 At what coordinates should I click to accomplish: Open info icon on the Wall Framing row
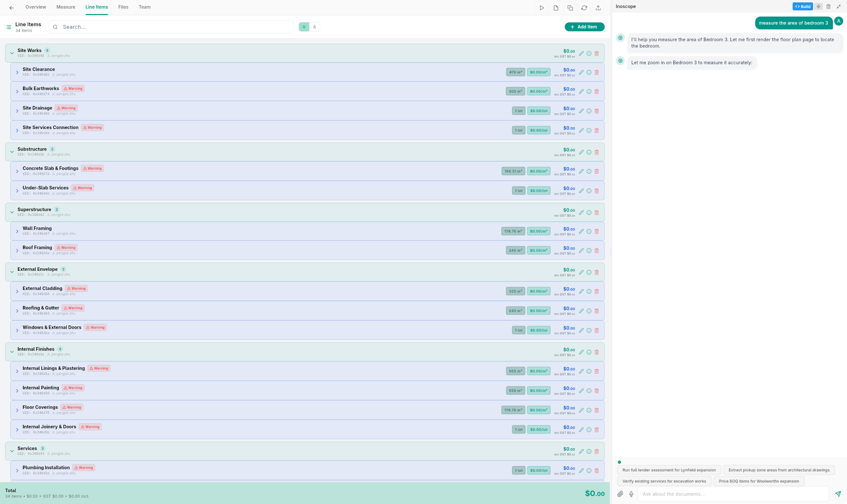click(x=589, y=231)
